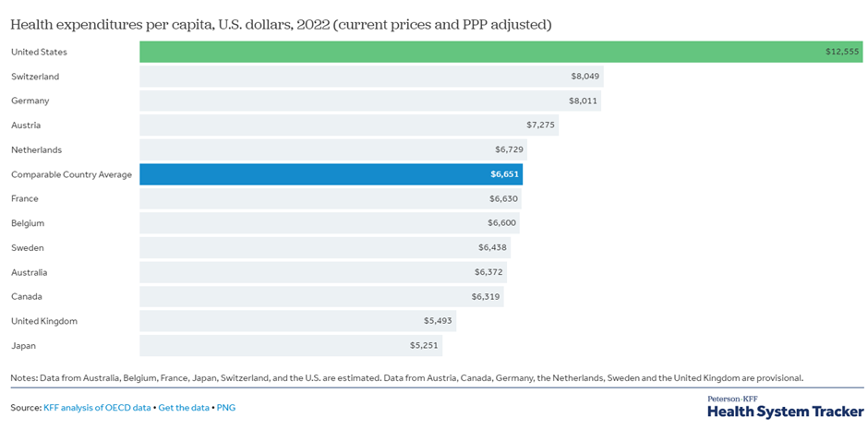
Task: Select the blue Comparable Country Average bar
Action: click(331, 174)
